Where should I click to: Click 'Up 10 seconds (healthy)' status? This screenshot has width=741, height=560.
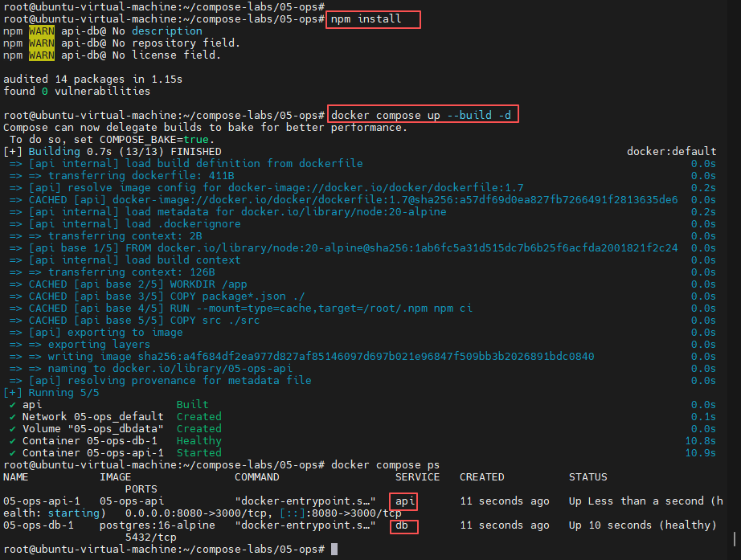(642, 525)
